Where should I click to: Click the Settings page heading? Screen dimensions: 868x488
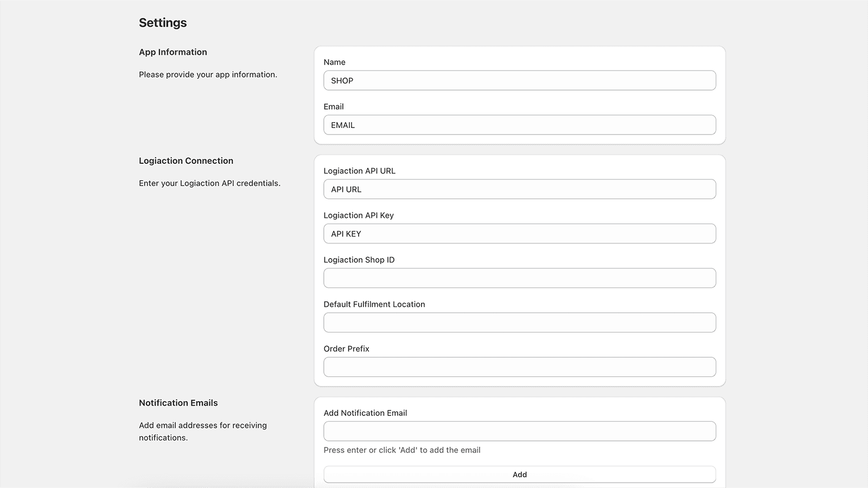click(163, 23)
